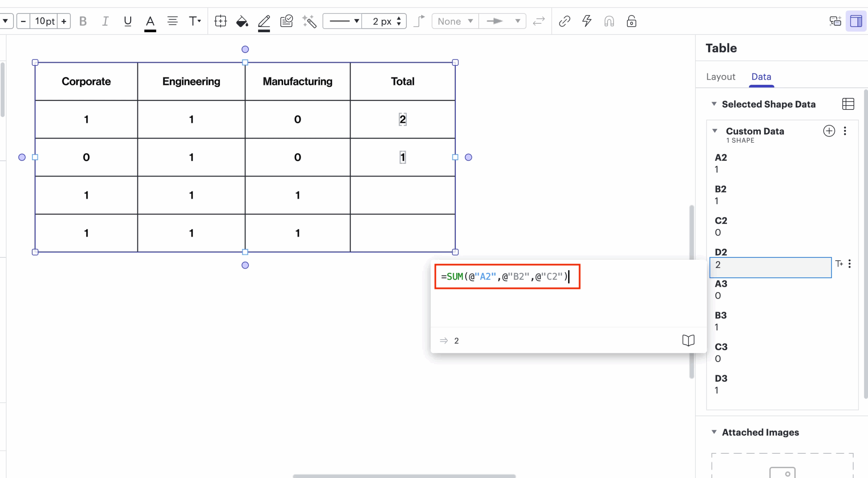Click the Manufacturing header cell
Viewport: 868px width, 478px height.
click(x=297, y=81)
